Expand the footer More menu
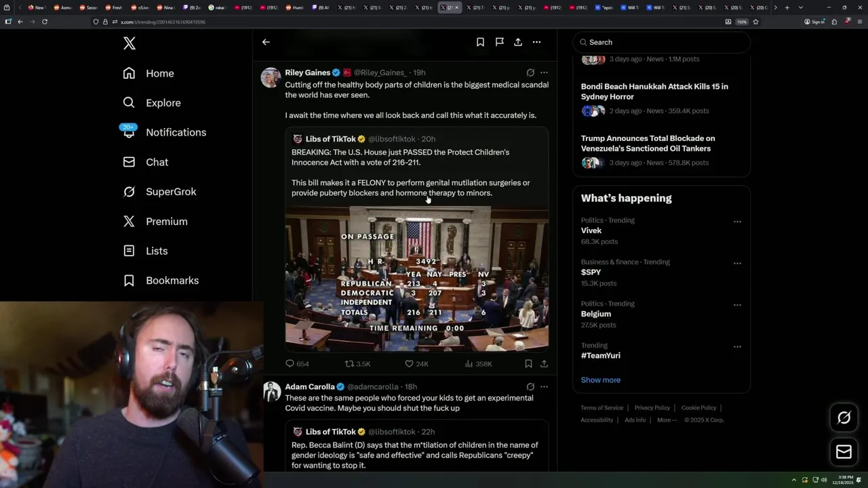The height and width of the screenshot is (488, 868). tap(667, 420)
